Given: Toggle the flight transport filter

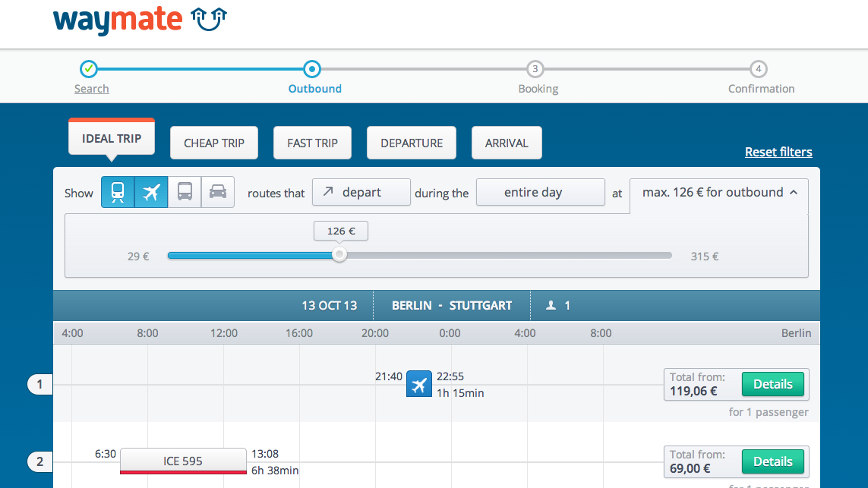Looking at the screenshot, I should tap(151, 192).
